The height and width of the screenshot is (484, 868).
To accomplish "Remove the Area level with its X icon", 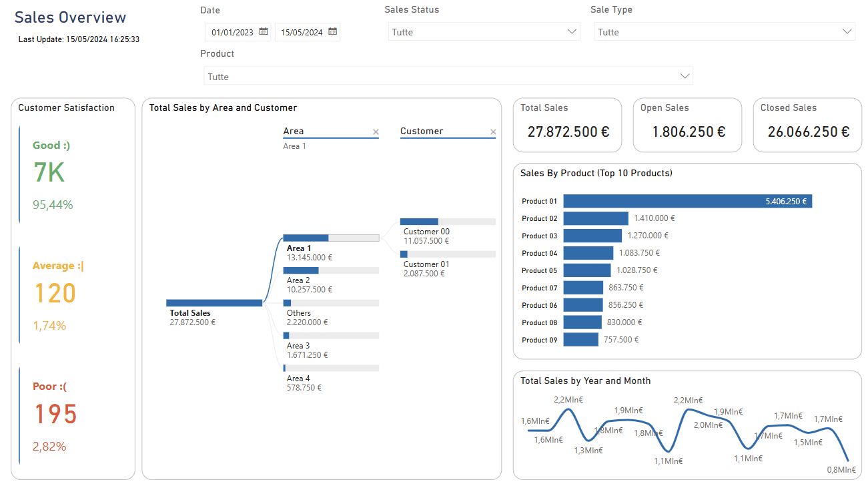I will [x=376, y=132].
